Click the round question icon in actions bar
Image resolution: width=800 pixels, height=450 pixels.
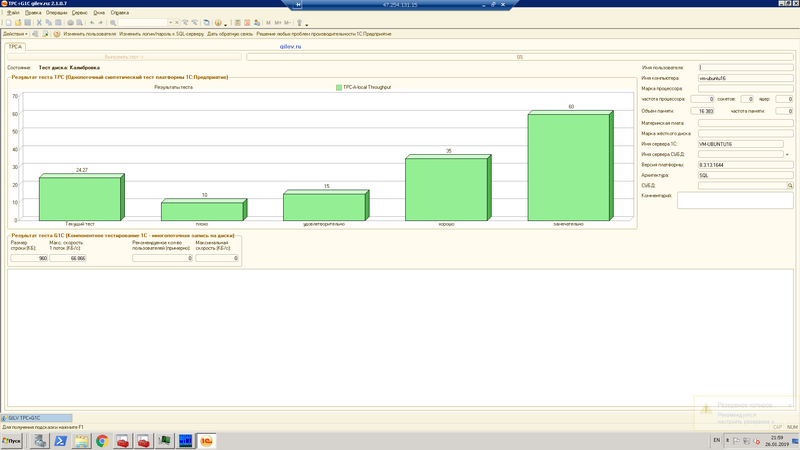pos(57,34)
